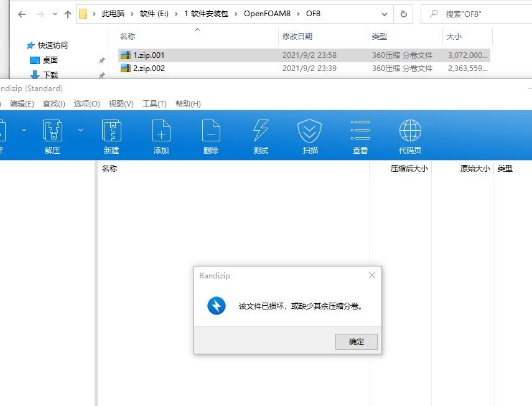Confirm the error dialog with 确定
The width and height of the screenshot is (532, 406).
tap(357, 341)
